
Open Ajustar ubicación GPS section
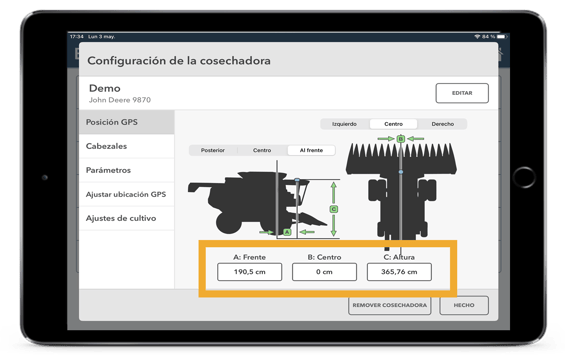pyautogui.click(x=126, y=194)
